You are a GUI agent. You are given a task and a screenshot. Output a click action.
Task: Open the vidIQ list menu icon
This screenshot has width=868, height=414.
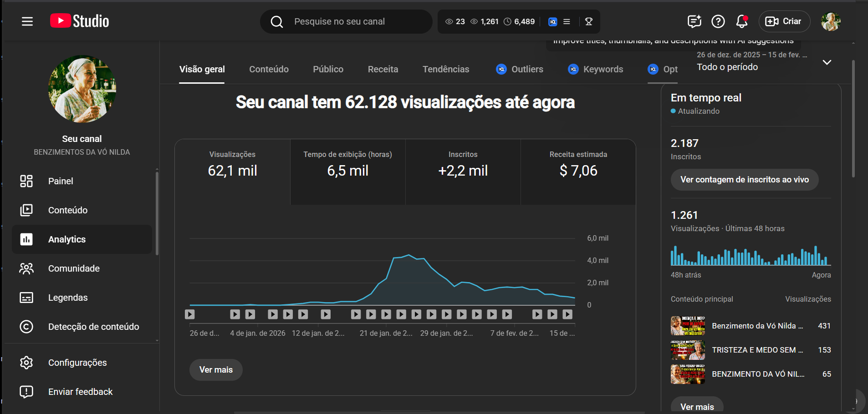(x=567, y=21)
